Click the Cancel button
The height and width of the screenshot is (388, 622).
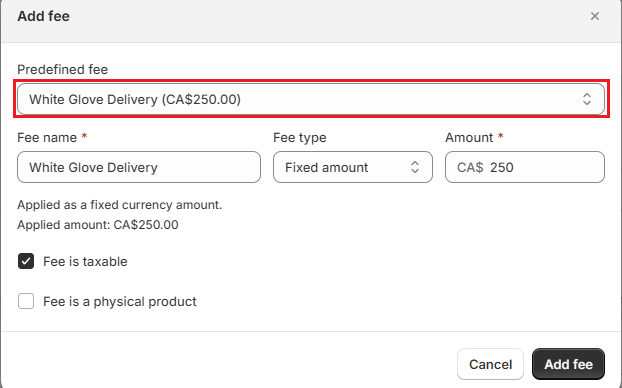tap(490, 364)
